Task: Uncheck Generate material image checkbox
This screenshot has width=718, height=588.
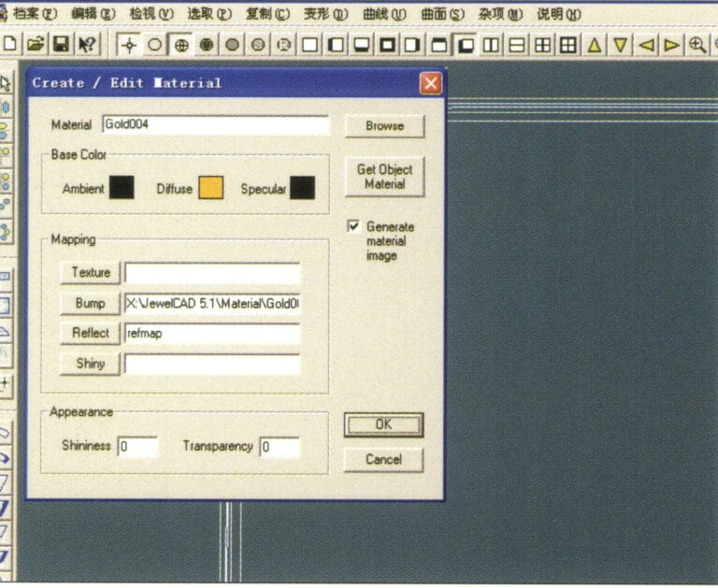Action: [x=353, y=226]
